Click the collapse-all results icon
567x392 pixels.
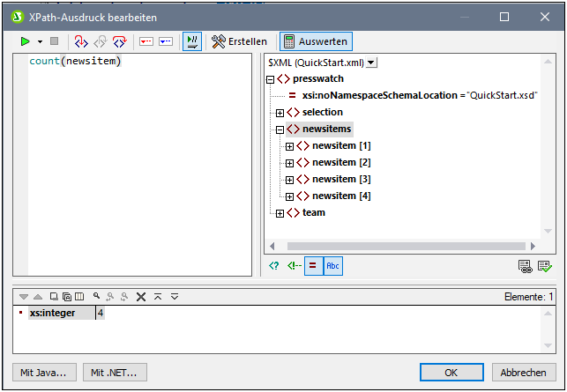click(x=158, y=297)
